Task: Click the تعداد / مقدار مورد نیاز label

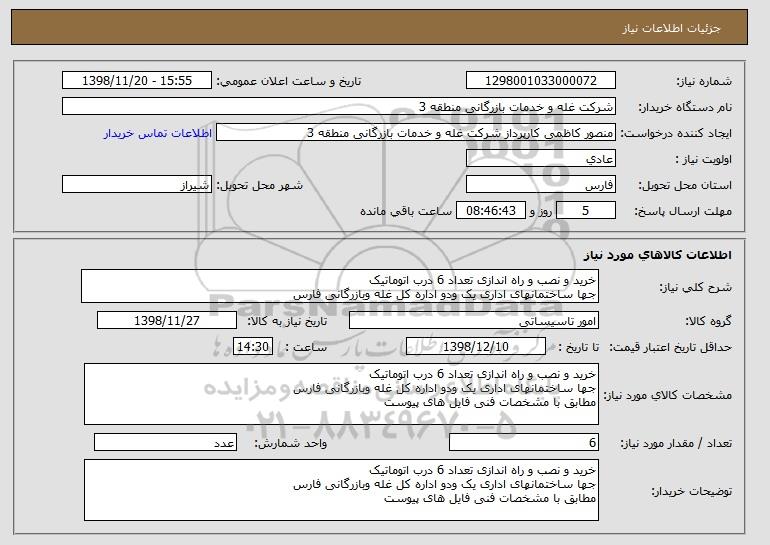Action: tap(676, 443)
